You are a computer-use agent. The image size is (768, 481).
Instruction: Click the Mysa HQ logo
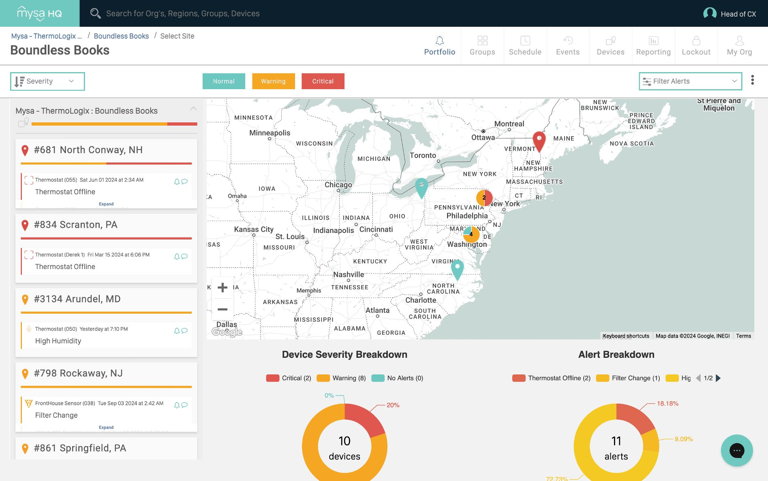click(x=39, y=13)
